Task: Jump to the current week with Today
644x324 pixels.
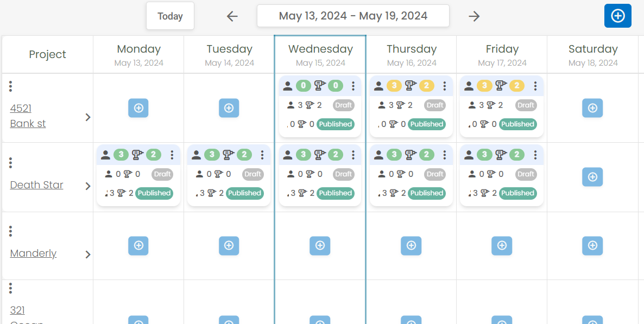Action: [170, 16]
